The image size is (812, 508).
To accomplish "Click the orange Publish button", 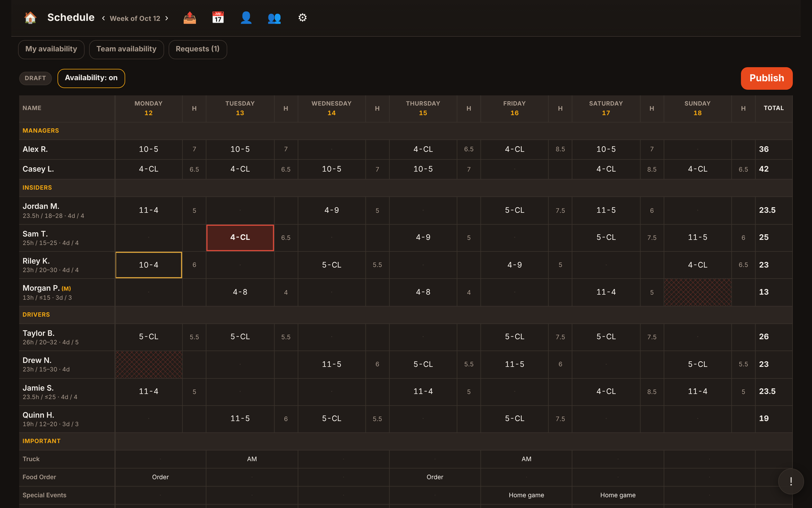I will point(766,78).
